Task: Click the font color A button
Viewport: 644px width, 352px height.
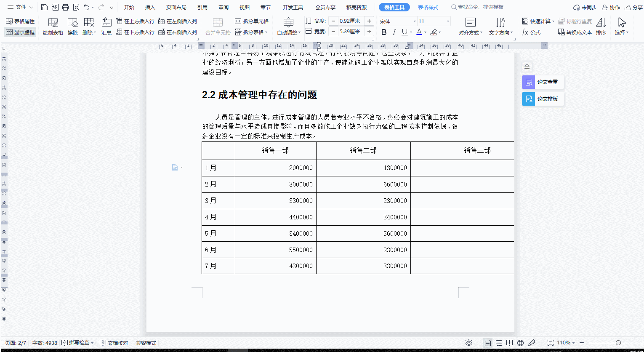Action: pyautogui.click(x=419, y=32)
